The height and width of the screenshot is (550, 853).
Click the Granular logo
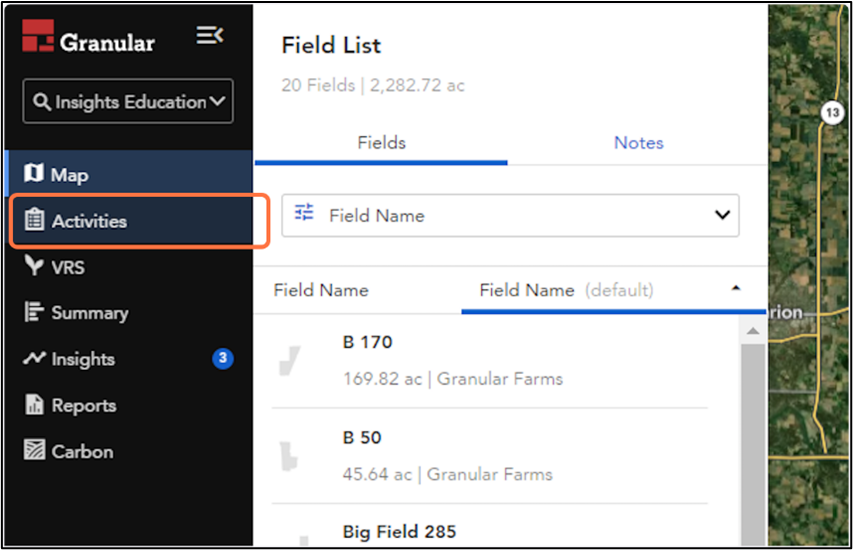coord(89,37)
